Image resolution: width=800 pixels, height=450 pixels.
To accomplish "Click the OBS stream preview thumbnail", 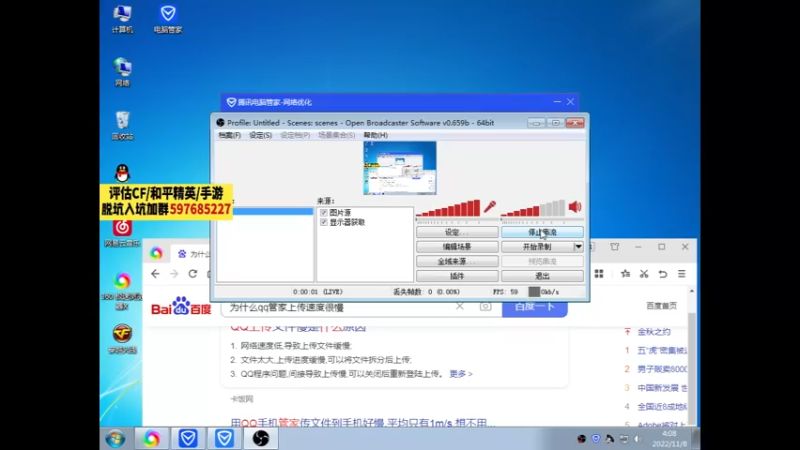I will coord(400,168).
